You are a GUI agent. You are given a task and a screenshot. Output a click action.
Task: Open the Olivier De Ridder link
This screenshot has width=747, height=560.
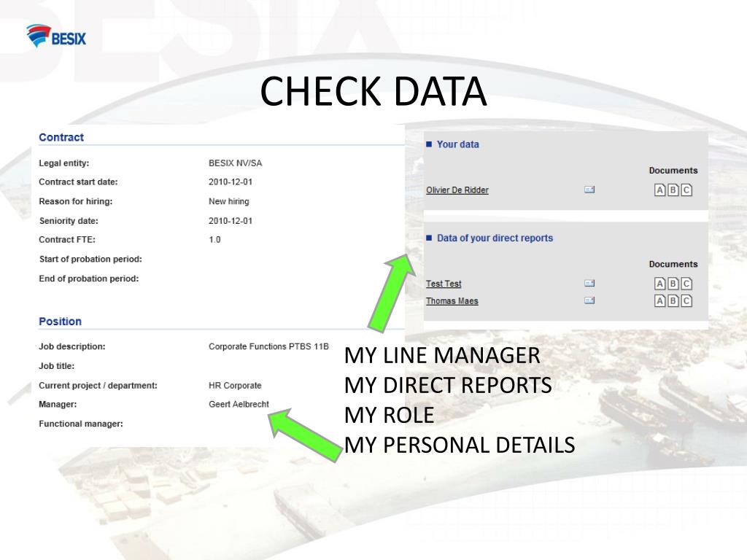point(457,190)
